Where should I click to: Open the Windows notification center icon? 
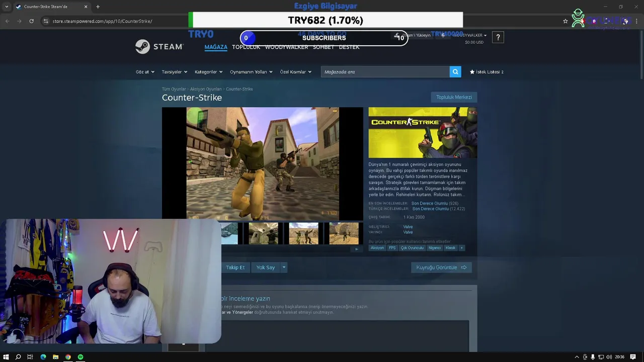coord(633,357)
